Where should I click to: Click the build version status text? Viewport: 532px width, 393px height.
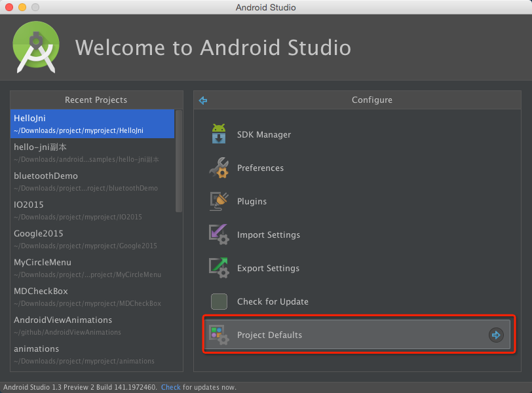tap(80, 387)
